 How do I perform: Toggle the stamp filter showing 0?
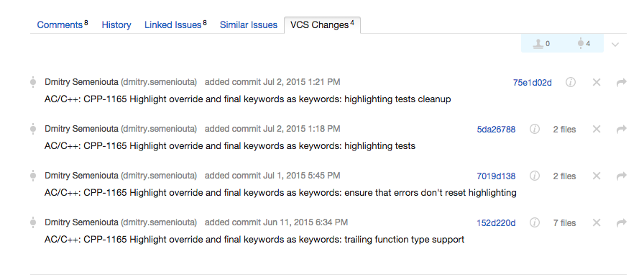point(541,44)
